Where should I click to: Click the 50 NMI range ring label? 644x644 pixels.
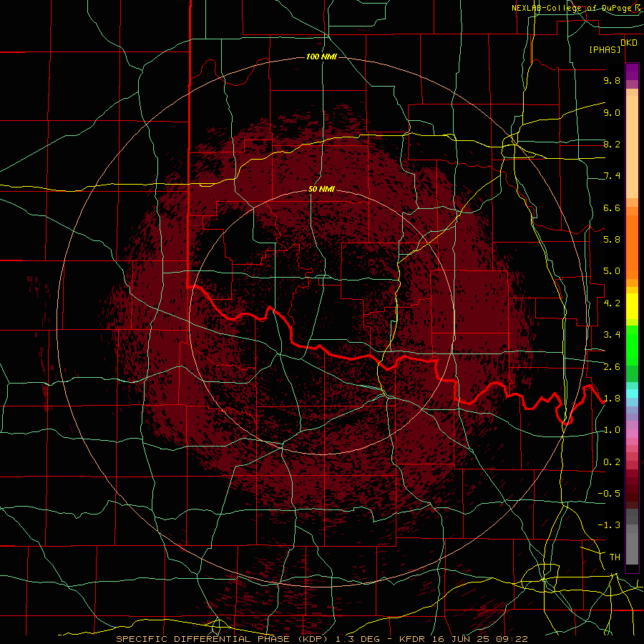click(x=321, y=190)
